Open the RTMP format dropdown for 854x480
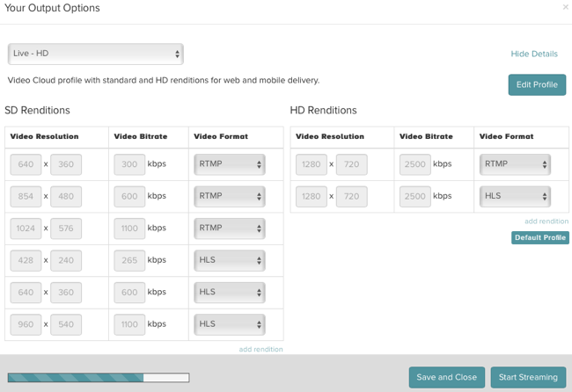 [230, 196]
